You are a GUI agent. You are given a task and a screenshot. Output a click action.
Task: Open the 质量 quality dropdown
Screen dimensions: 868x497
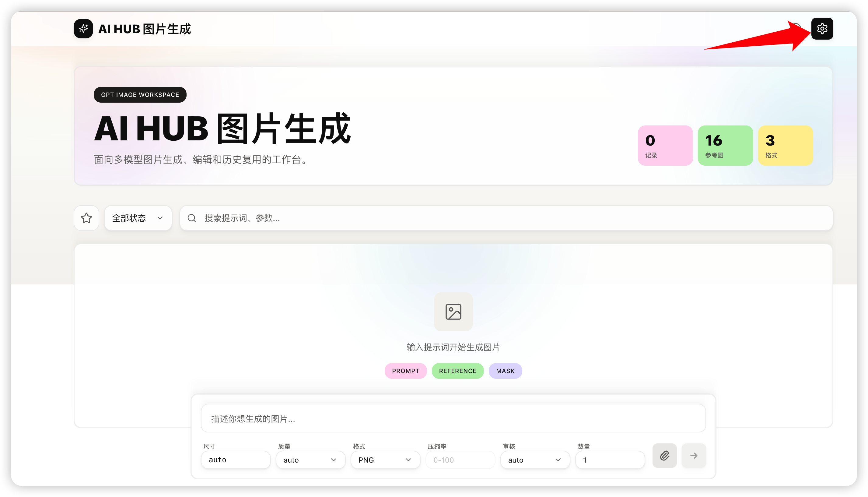click(x=310, y=460)
